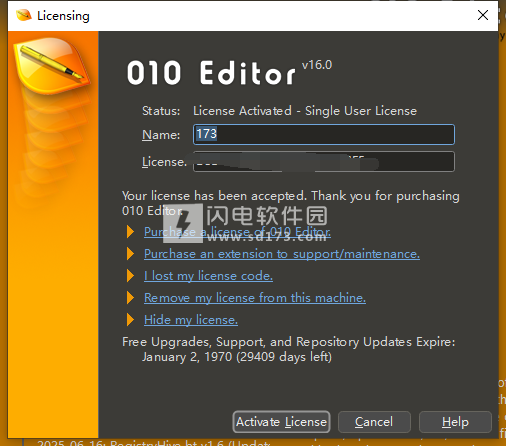Click the large pen logo in sidebar
The width and height of the screenshot is (506, 446).
[x=51, y=65]
